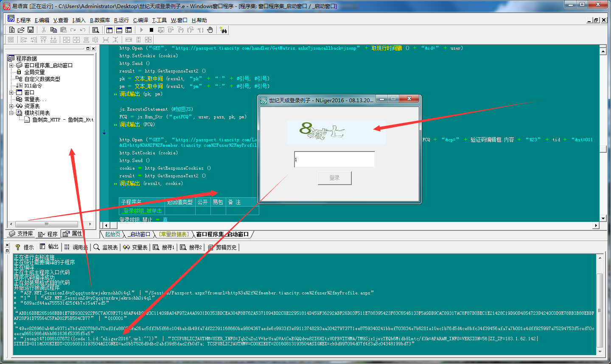The width and height of the screenshot is (611, 364).
Task: Open the 起始页 editor tab
Action: coord(112,234)
